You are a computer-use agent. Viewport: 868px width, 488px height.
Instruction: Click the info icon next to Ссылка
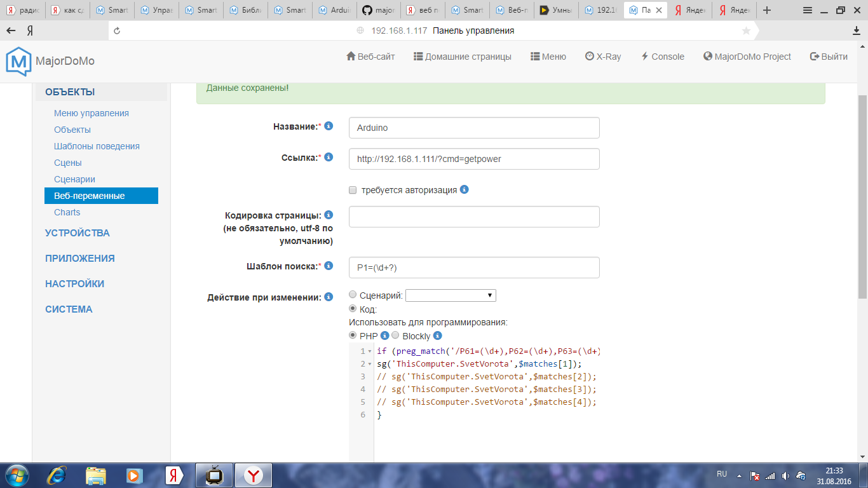pyautogui.click(x=329, y=157)
